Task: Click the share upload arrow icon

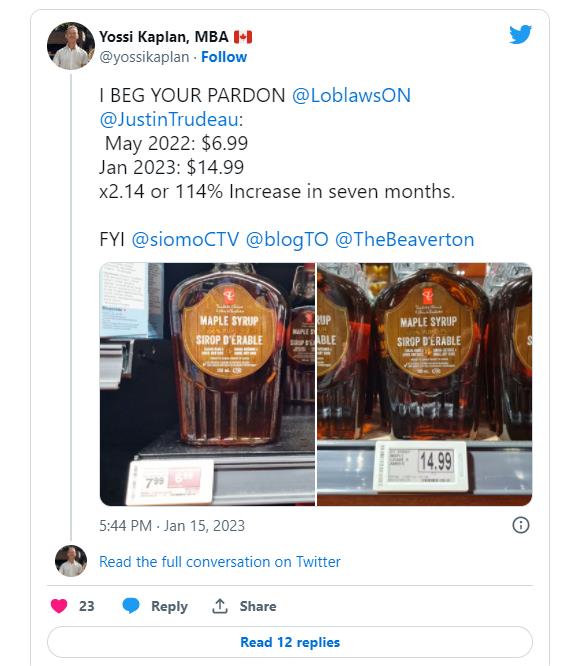Action: tap(220, 606)
